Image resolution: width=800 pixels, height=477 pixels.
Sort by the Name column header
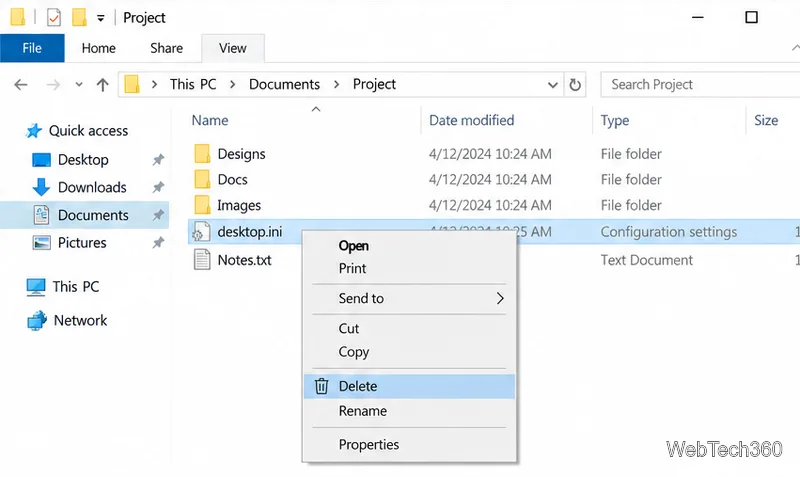point(210,120)
